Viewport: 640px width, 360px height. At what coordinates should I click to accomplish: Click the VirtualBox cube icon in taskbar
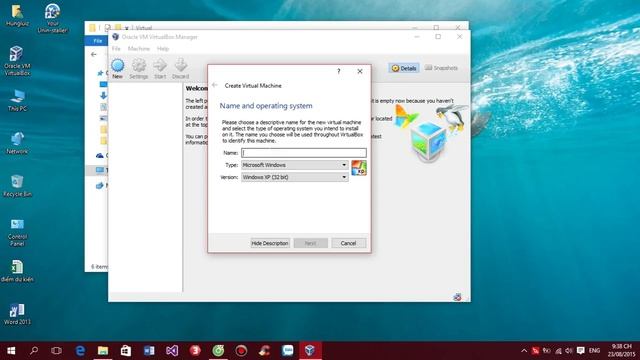pos(310,351)
